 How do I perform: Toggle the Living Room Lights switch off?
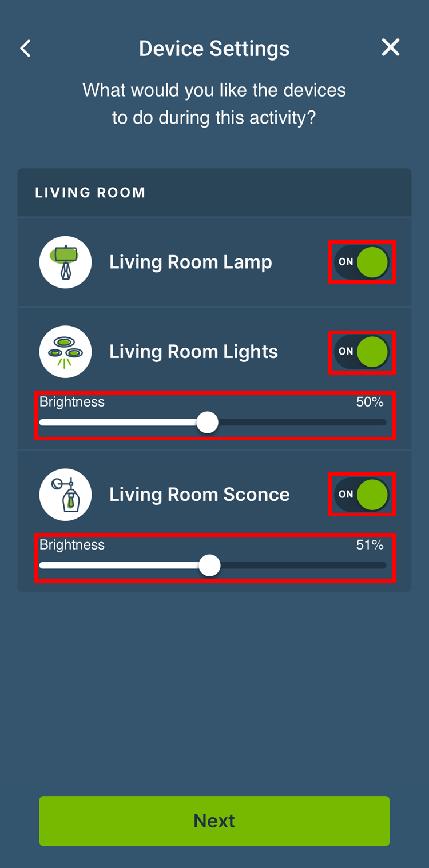362,352
